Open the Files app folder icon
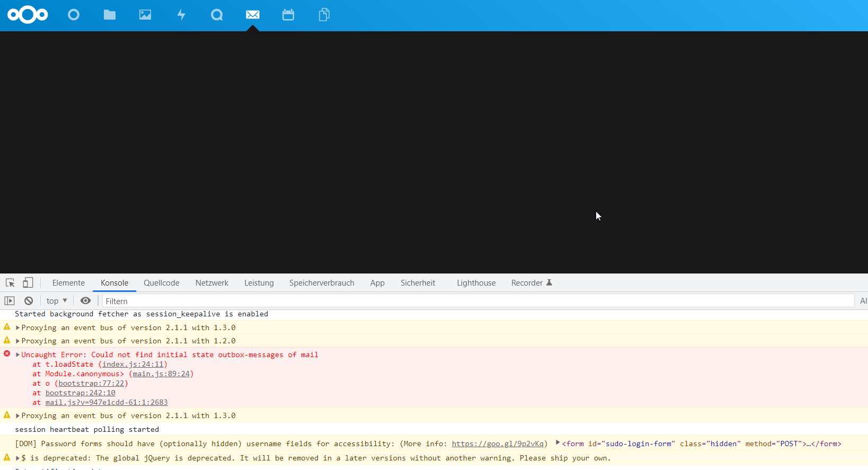Viewport: 868px width, 470px height. (x=110, y=15)
